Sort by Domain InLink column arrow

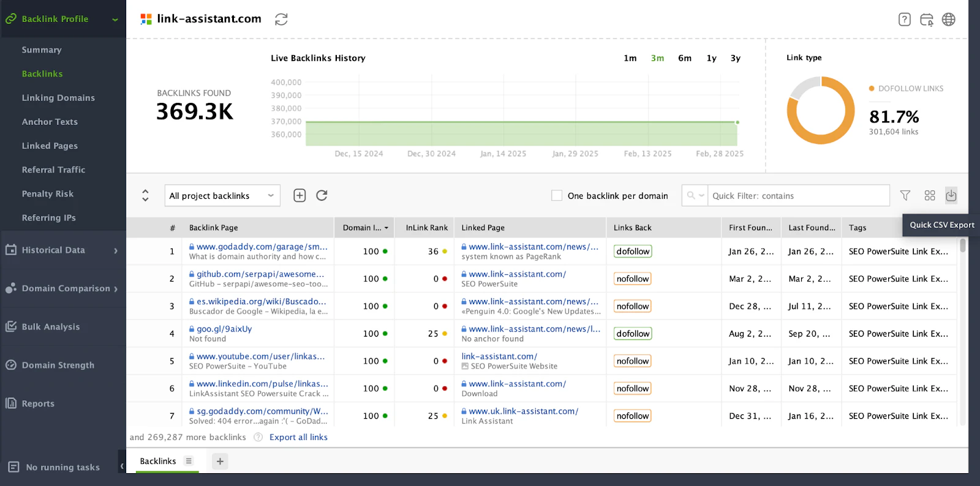coord(386,228)
